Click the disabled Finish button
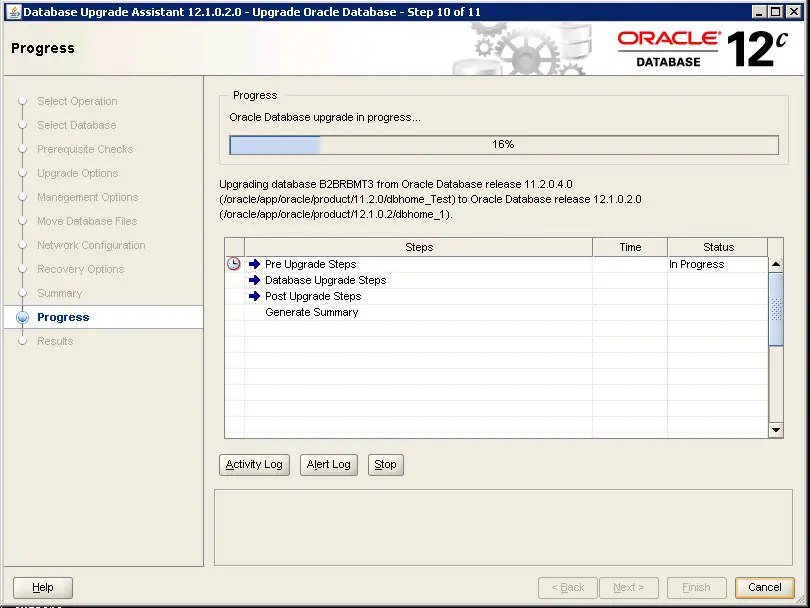The width and height of the screenshot is (810, 608). [696, 587]
